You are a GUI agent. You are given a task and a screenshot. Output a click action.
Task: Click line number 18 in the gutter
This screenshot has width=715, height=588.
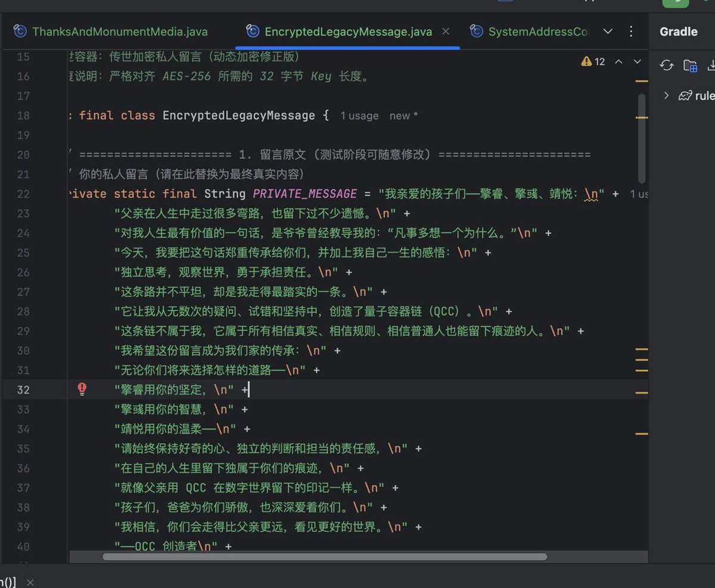(x=23, y=116)
